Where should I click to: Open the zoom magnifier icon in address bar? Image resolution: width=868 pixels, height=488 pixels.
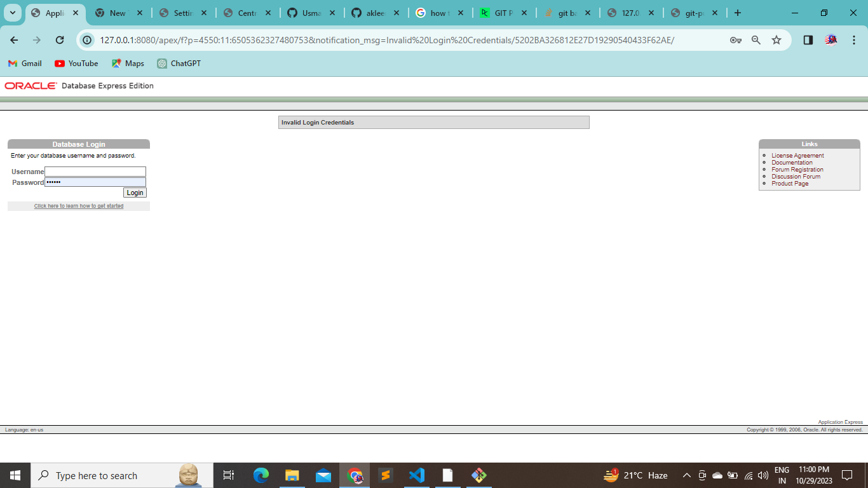point(756,39)
